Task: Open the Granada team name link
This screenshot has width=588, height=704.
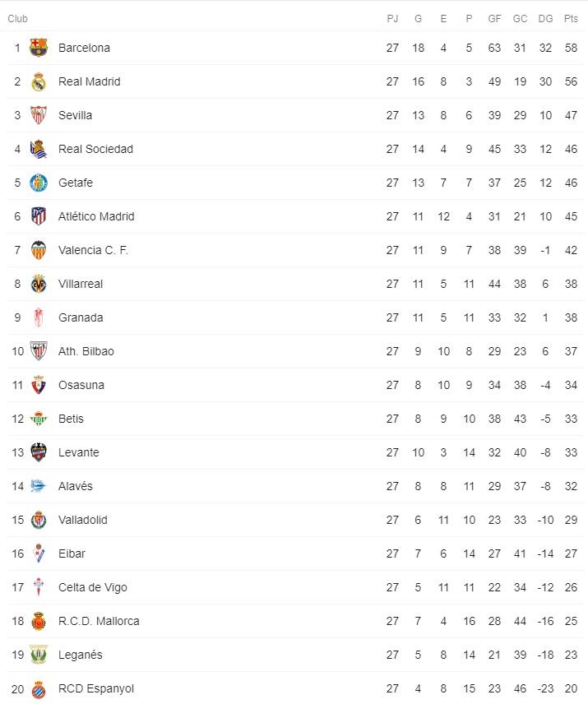Action: pos(81,317)
